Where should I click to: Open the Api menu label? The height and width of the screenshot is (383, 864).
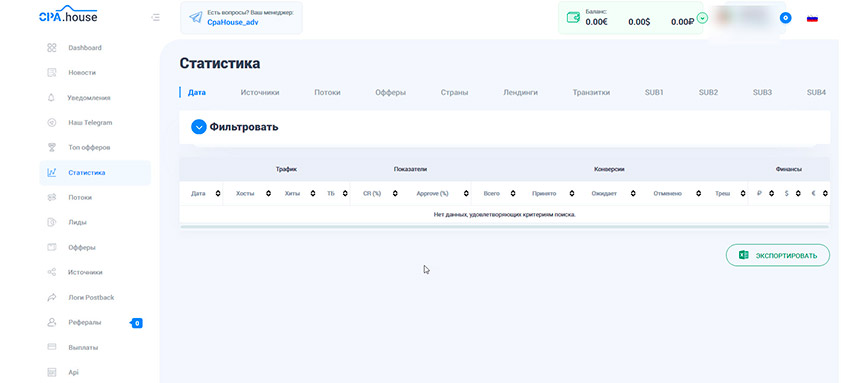pos(73,373)
